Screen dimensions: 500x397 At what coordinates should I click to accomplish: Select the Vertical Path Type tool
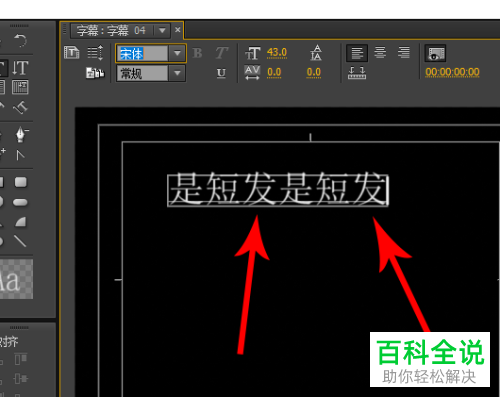[20, 107]
